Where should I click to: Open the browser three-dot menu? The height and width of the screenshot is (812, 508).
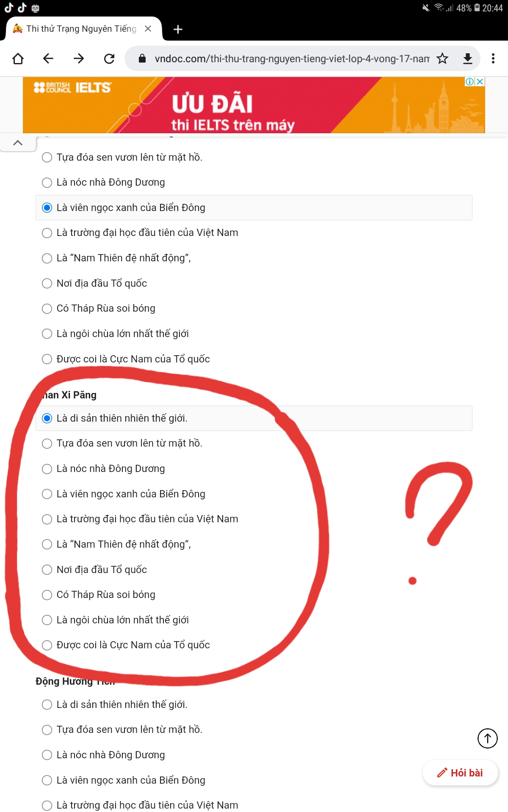[493, 58]
